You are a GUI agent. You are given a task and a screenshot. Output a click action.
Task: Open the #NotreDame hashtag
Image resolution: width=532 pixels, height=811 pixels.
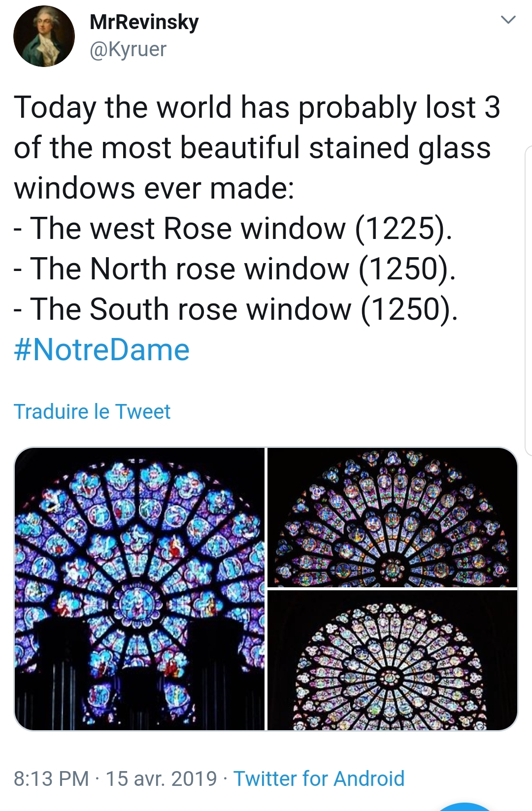pyautogui.click(x=101, y=350)
